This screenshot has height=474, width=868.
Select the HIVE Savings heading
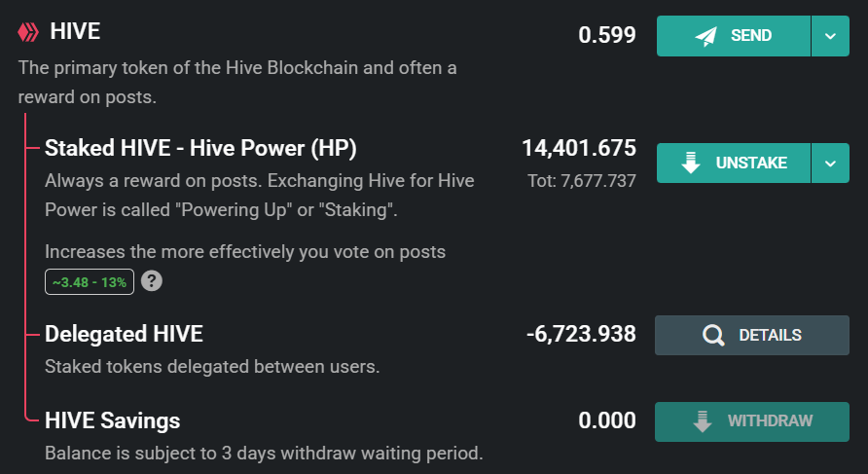pyautogui.click(x=112, y=420)
